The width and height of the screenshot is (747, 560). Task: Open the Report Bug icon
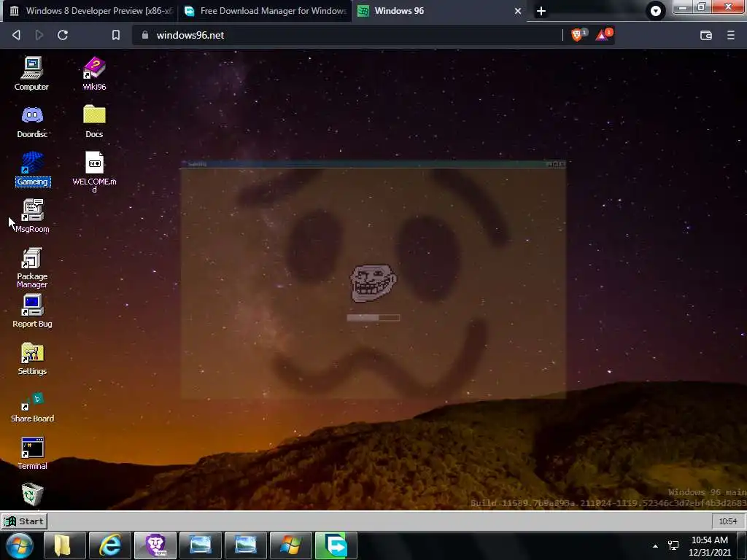click(x=32, y=311)
